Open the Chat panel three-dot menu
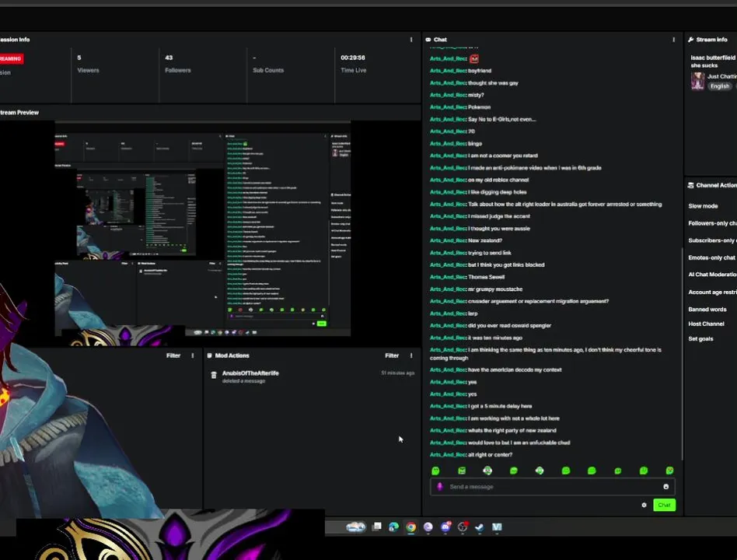This screenshot has width=737, height=560. 673,40
